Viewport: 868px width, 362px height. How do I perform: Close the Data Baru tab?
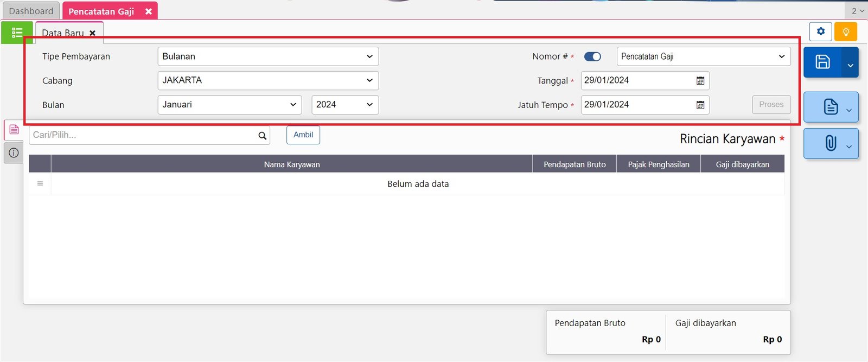(93, 33)
